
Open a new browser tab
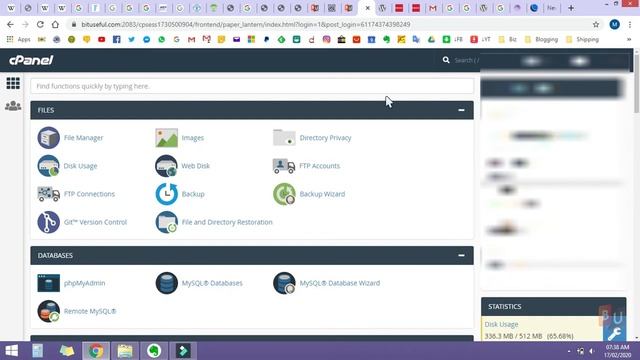coord(571,8)
